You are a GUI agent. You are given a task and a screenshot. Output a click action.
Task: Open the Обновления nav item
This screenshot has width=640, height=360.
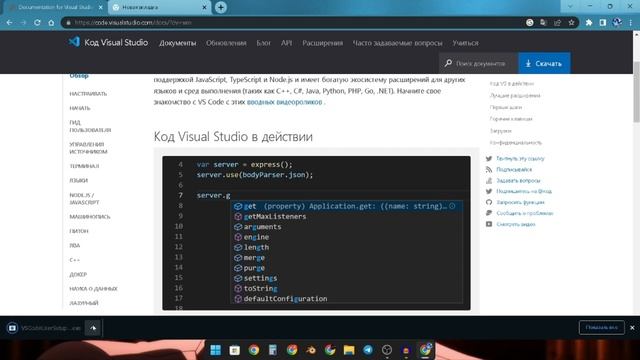pyautogui.click(x=226, y=43)
